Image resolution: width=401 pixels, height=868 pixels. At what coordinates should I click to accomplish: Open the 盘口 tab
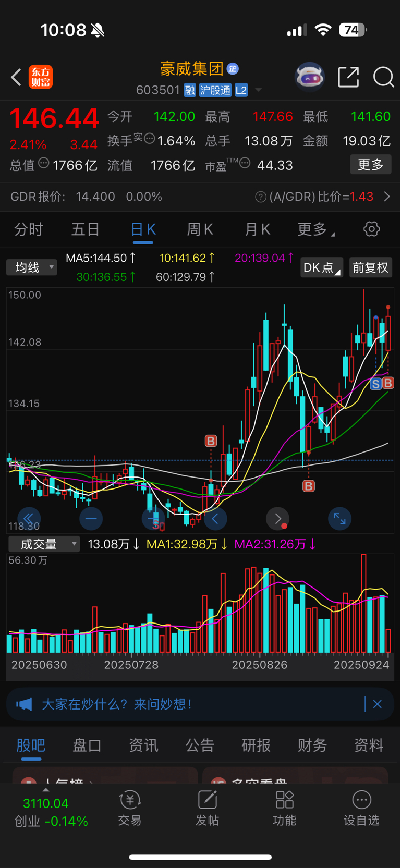tap(87, 745)
